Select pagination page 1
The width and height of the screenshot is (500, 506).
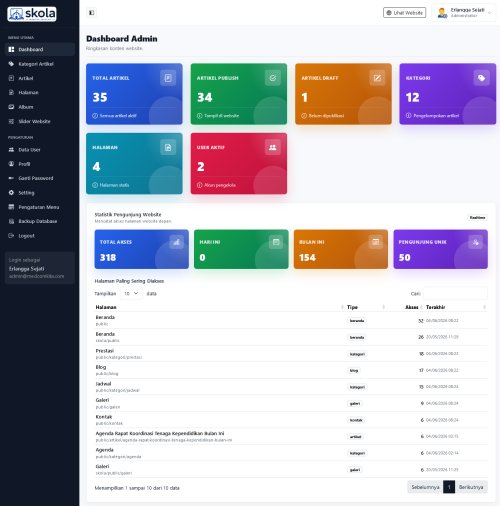[x=449, y=487]
